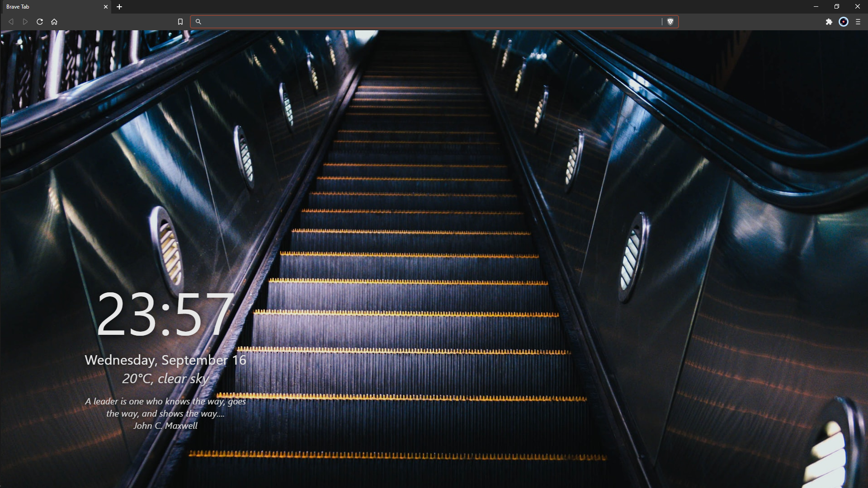Minimize the browser window

coord(816,7)
